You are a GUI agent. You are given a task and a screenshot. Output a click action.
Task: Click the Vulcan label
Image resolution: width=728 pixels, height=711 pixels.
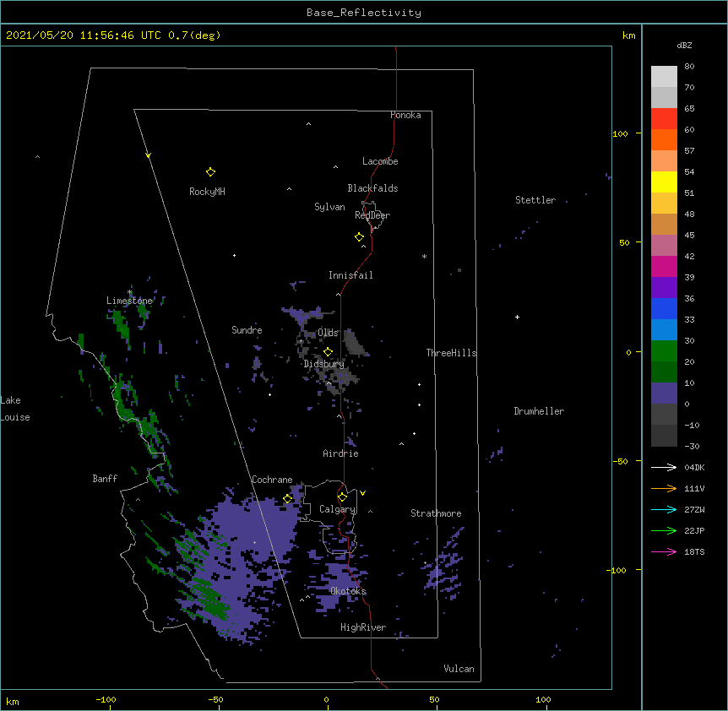(x=459, y=669)
